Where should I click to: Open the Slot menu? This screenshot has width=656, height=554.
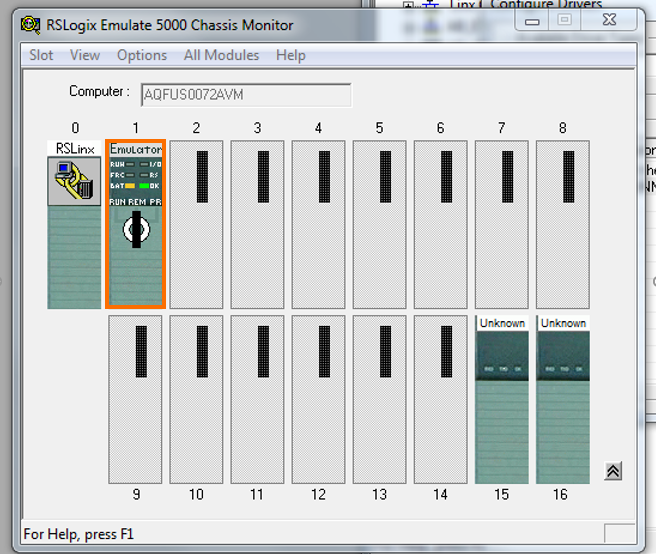click(x=41, y=55)
